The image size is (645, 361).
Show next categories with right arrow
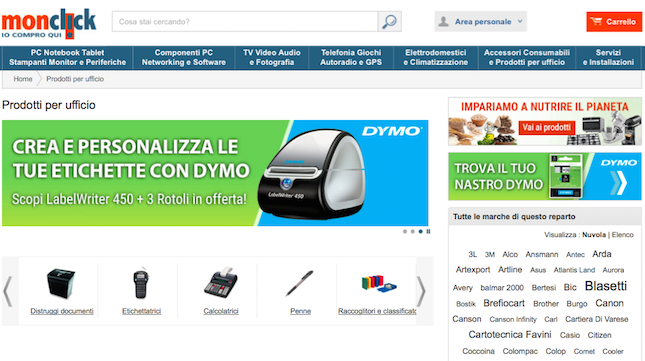point(421,291)
